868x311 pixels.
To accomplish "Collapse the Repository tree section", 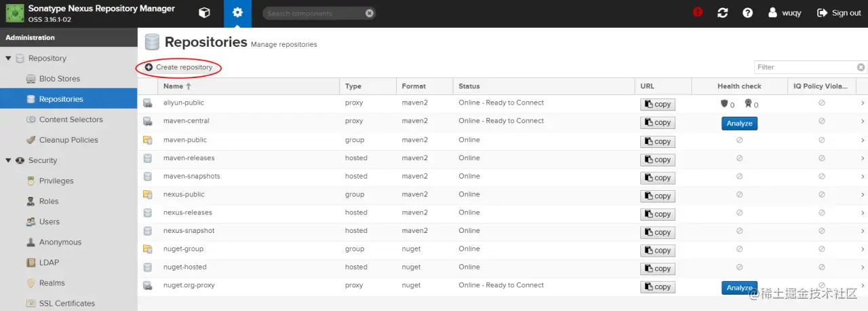I will click(x=8, y=58).
